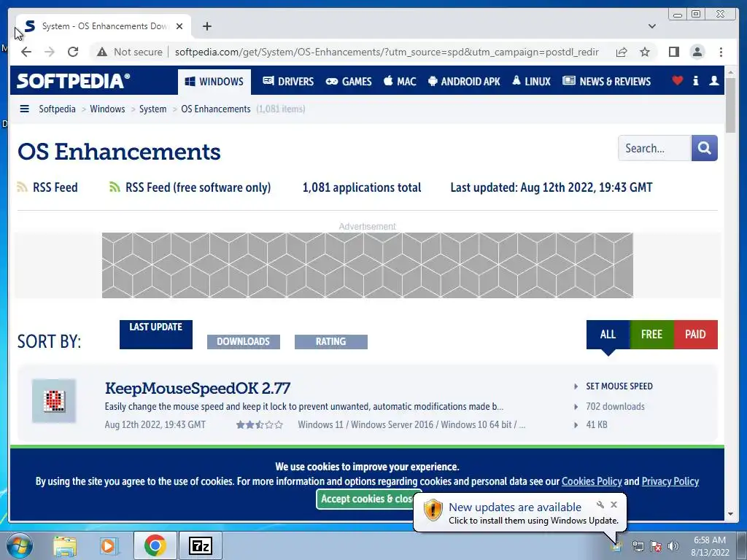The width and height of the screenshot is (747, 560).
Task: Accept cookies & close banner
Action: point(366,499)
